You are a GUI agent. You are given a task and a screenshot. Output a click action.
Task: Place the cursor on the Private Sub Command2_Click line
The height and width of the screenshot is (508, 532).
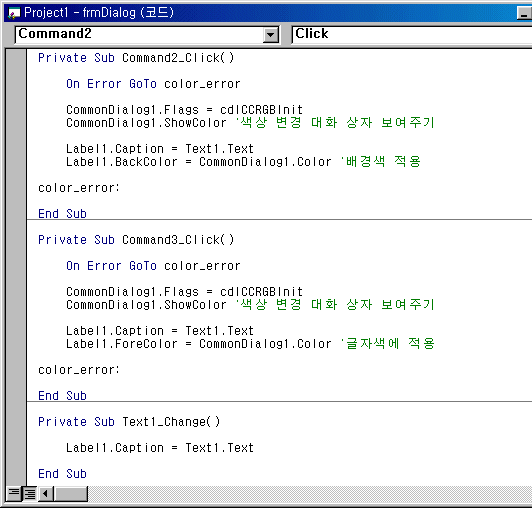136,58
